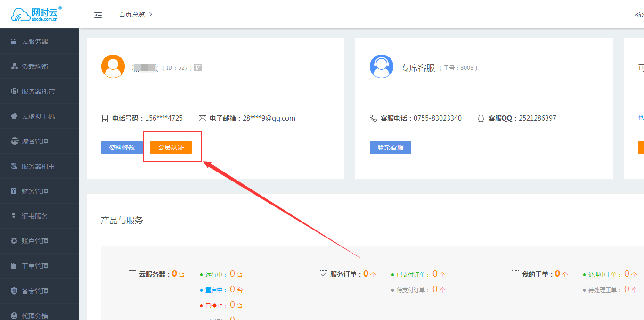Click the 代理分销 sidebar icon
The height and width of the screenshot is (320, 644).
(14, 316)
